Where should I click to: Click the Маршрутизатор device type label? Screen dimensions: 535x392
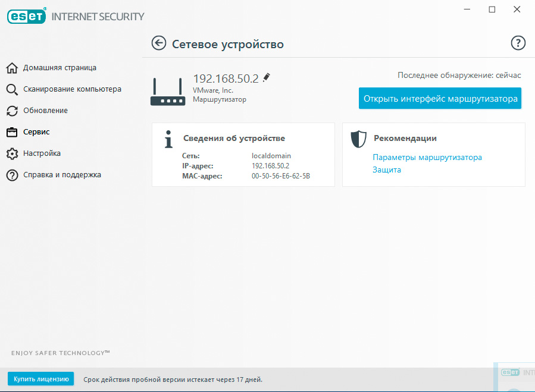pos(220,99)
